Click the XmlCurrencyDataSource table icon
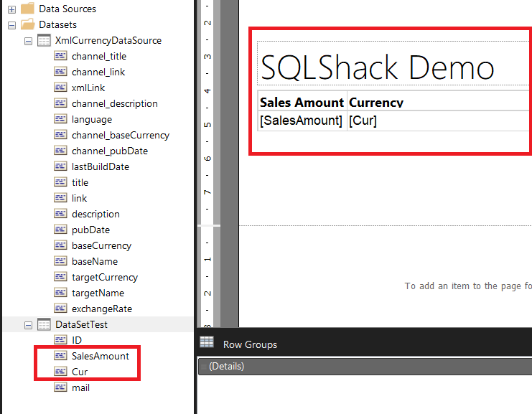This screenshot has width=532, height=414. [x=44, y=40]
